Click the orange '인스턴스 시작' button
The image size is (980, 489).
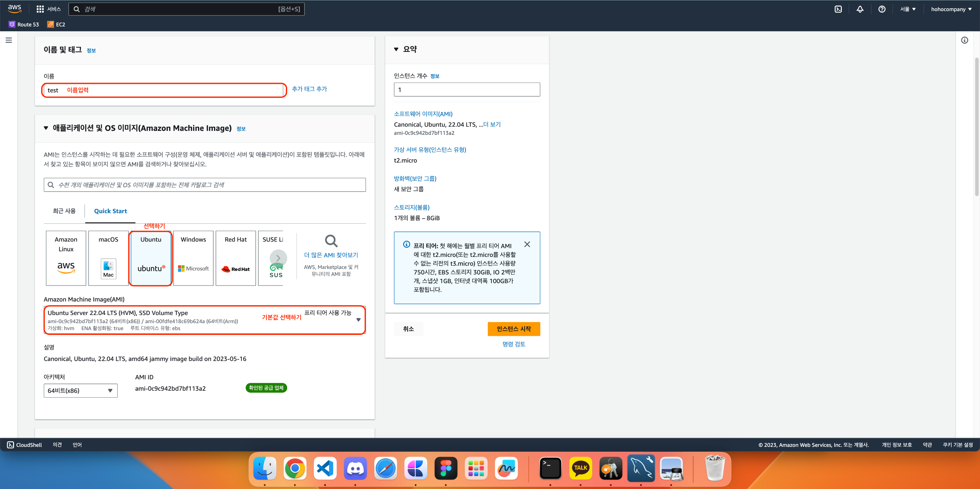point(514,329)
